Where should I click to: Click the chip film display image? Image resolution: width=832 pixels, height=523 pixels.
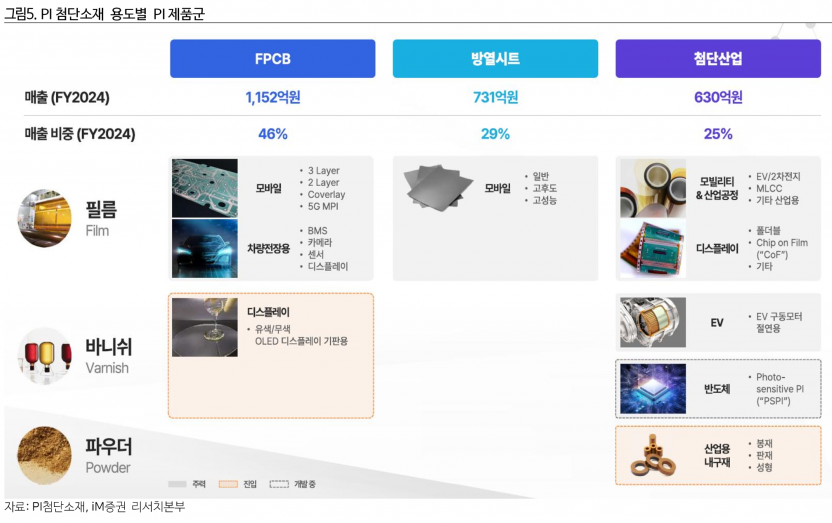click(x=653, y=248)
